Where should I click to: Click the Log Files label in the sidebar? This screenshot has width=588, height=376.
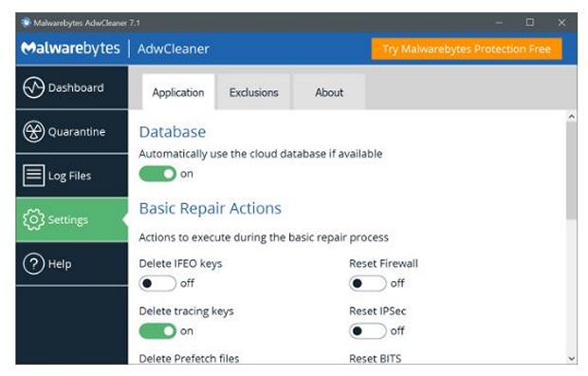click(70, 176)
